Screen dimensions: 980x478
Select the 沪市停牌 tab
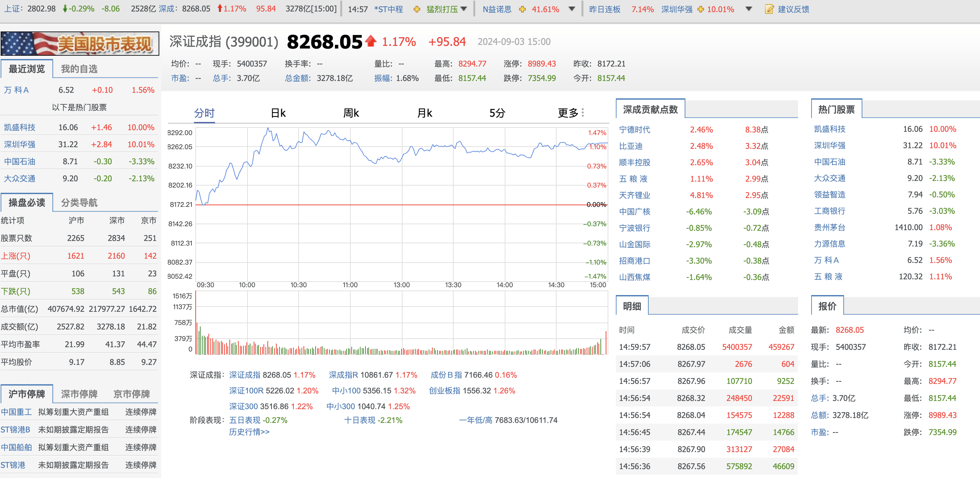click(27, 394)
